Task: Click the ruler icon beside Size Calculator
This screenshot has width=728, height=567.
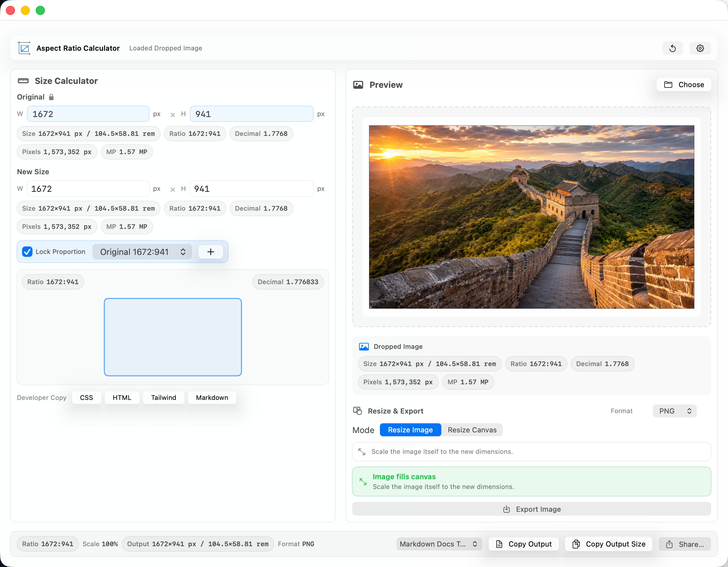Action: pos(23,81)
